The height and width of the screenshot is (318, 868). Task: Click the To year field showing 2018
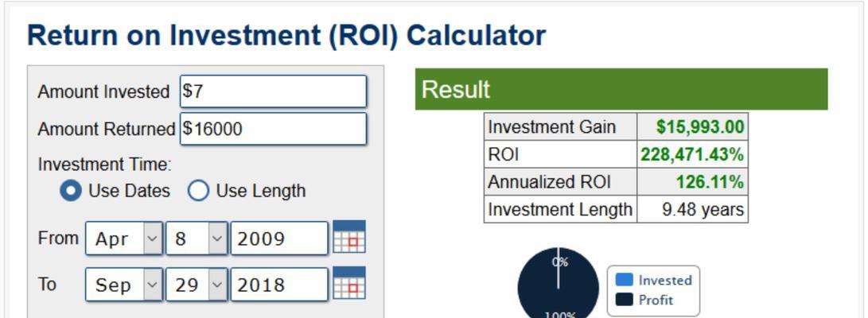[279, 285]
